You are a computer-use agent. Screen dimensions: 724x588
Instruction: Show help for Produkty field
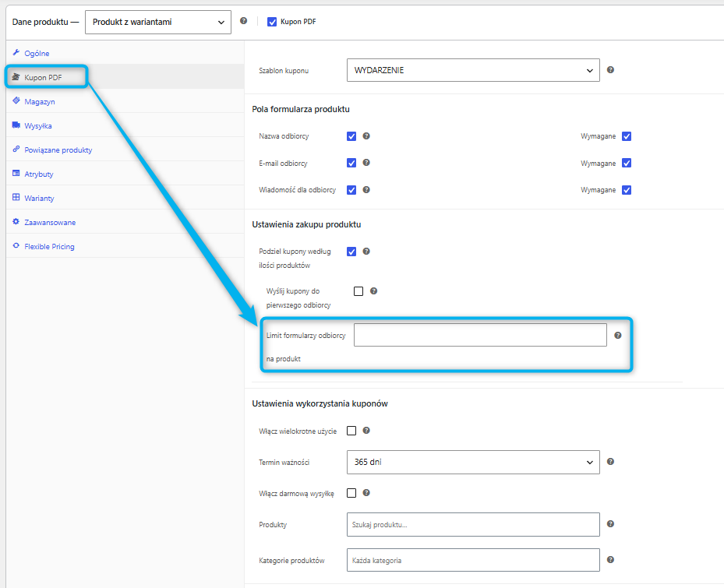(610, 524)
